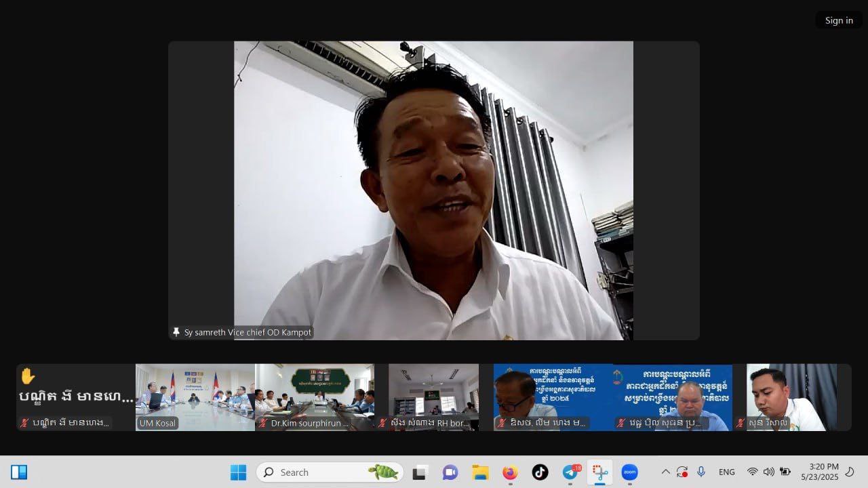This screenshot has width=868, height=488.
Task: Open the purple Chat app in taskbar
Action: click(450, 472)
